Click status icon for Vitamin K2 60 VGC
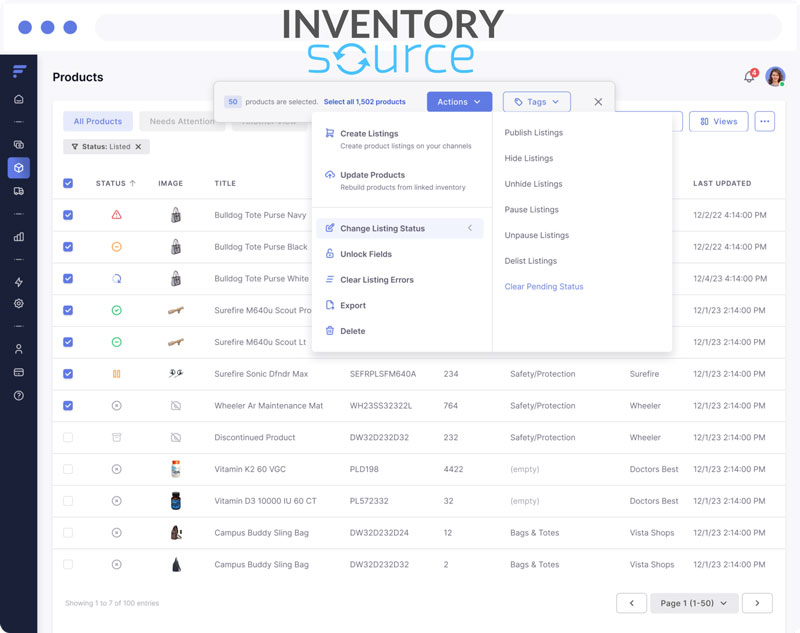This screenshot has width=800, height=633. (x=116, y=469)
